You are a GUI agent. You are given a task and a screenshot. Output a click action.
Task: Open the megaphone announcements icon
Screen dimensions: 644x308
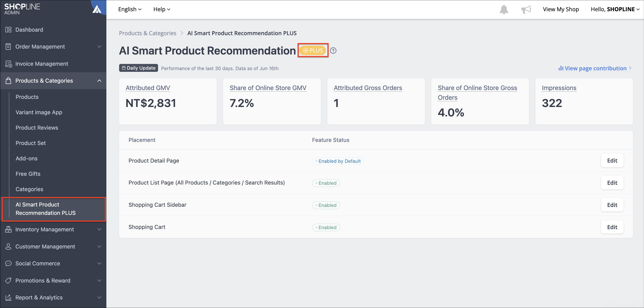pos(526,9)
